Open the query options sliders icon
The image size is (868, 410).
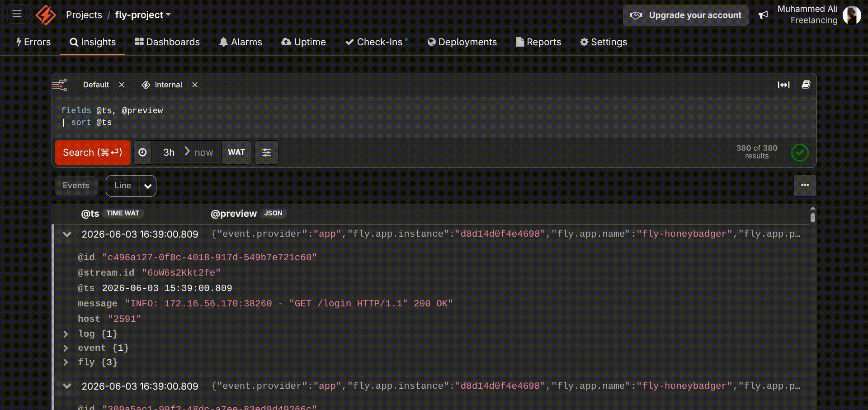pos(266,153)
